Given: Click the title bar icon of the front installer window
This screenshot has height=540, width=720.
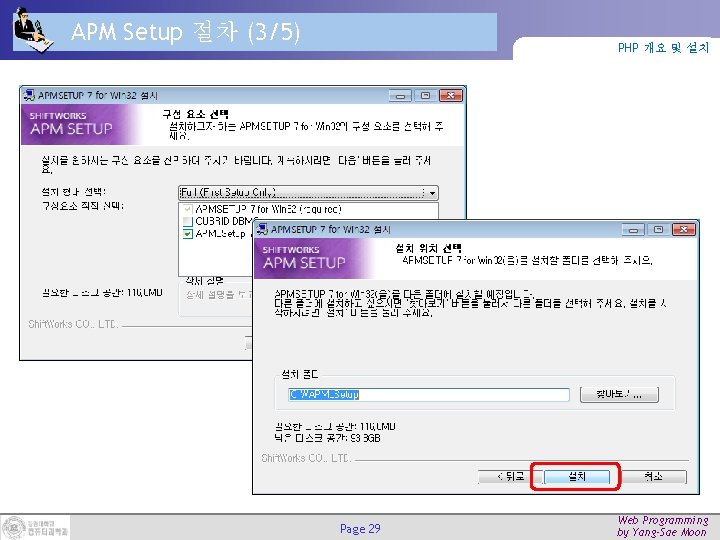Looking at the screenshot, I should pos(262,229).
